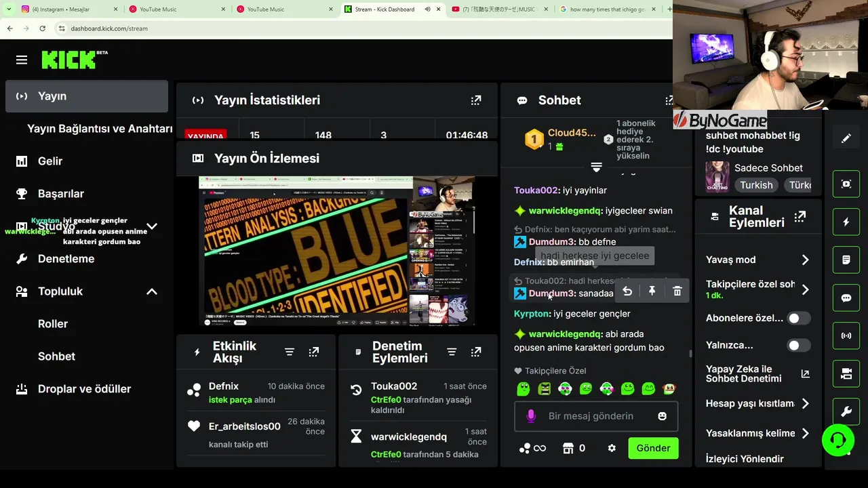Pop out the Denetim Eylemleri panel
The width and height of the screenshot is (868, 488).
476,352
